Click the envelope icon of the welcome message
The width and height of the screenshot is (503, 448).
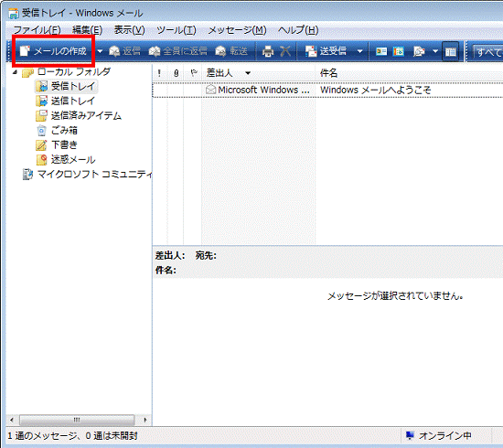click(x=210, y=90)
